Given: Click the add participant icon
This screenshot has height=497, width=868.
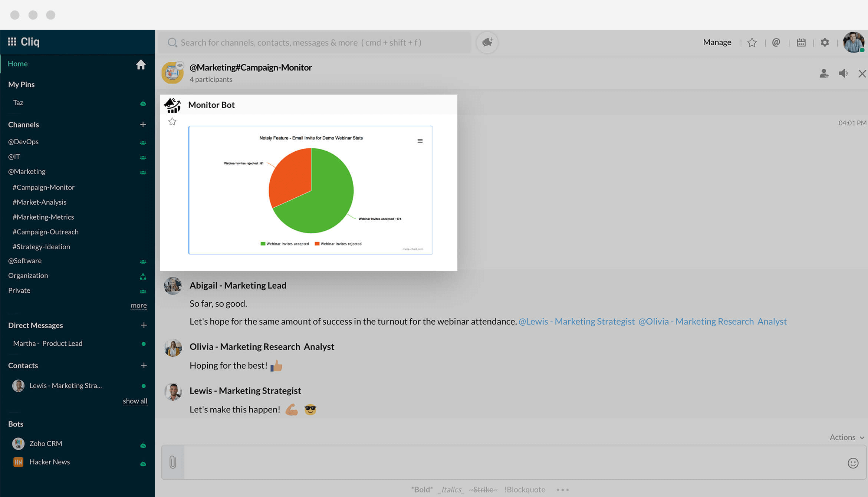Looking at the screenshot, I should coord(824,73).
